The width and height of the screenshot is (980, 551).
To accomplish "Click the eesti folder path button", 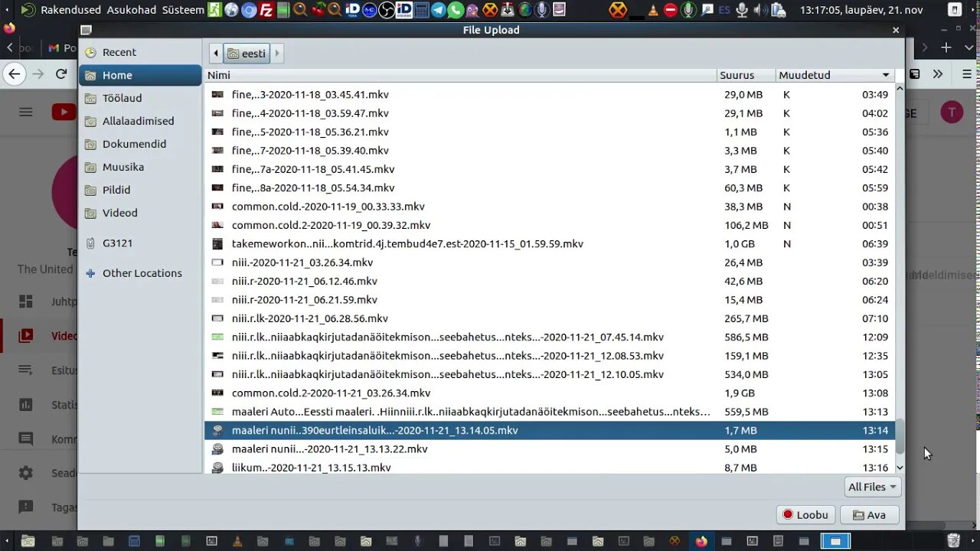I will pos(247,54).
